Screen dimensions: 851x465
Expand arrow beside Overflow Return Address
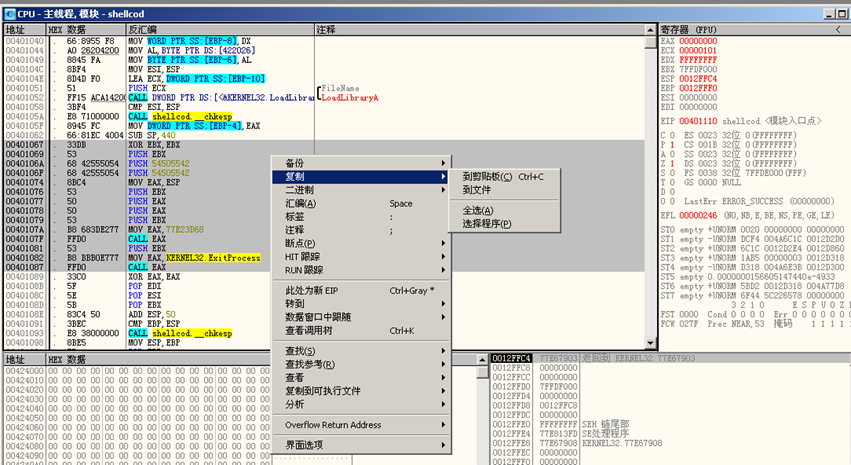pos(443,425)
